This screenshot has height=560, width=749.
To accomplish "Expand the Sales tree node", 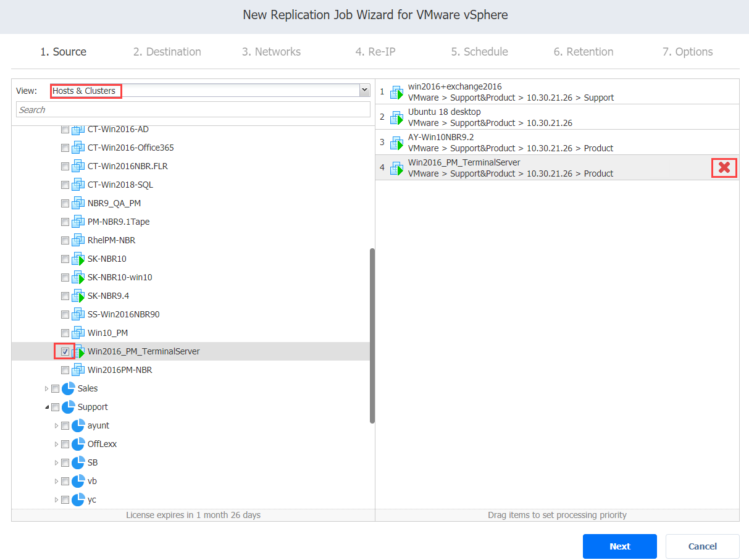I will pos(46,389).
